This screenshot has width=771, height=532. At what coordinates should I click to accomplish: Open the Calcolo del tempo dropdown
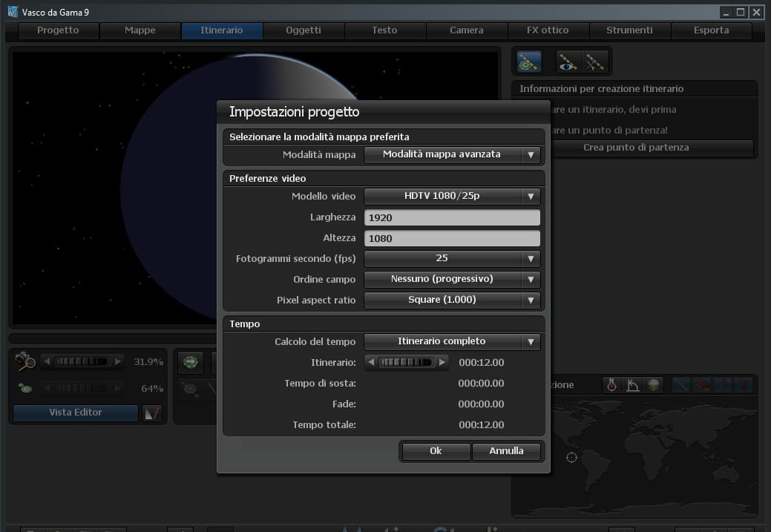[452, 342]
